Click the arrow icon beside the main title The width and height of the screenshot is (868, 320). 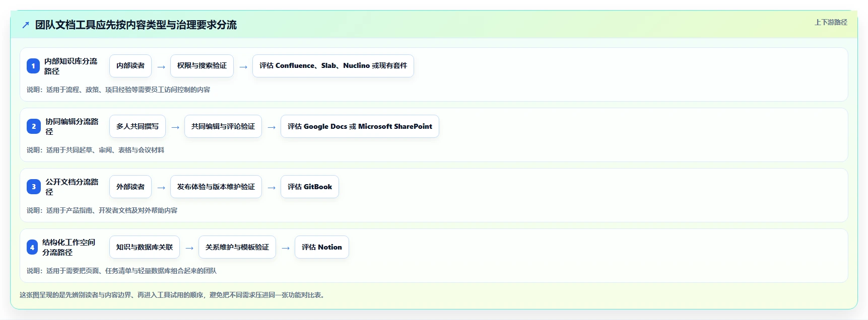(26, 25)
